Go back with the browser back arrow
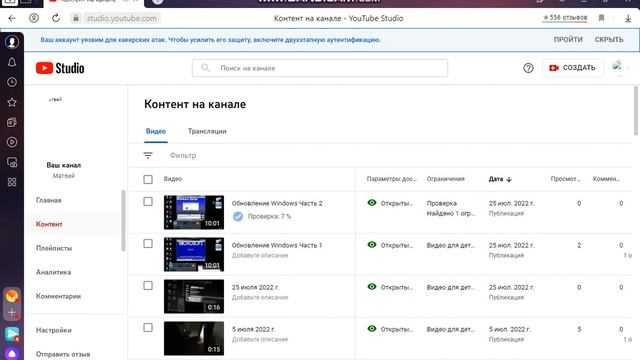 12,18
